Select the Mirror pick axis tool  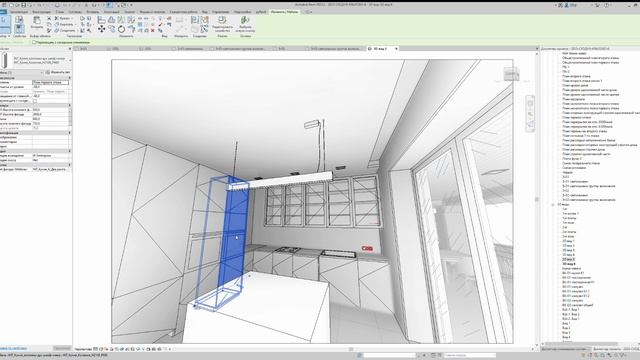pyautogui.click(x=122, y=19)
